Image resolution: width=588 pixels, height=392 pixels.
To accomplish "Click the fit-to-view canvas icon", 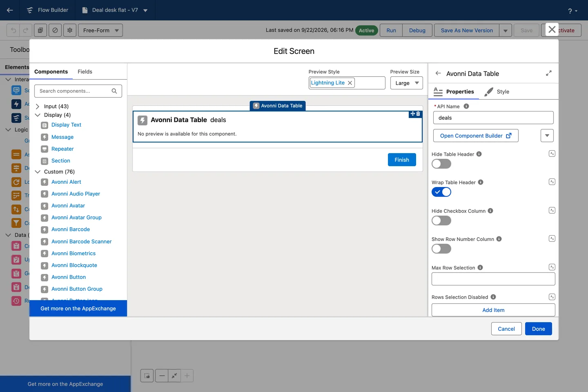I will [174, 376].
